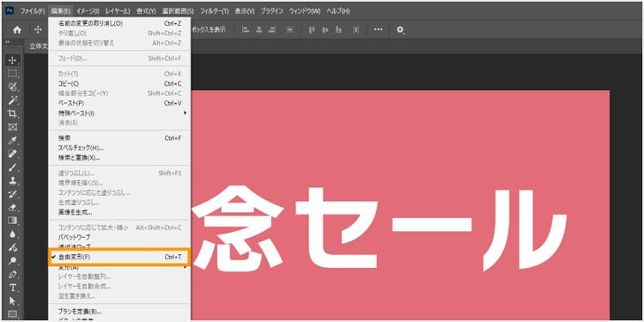The height and width of the screenshot is (322, 644).
Task: Choose 画像を生成... menu entry
Action: [x=119, y=212]
